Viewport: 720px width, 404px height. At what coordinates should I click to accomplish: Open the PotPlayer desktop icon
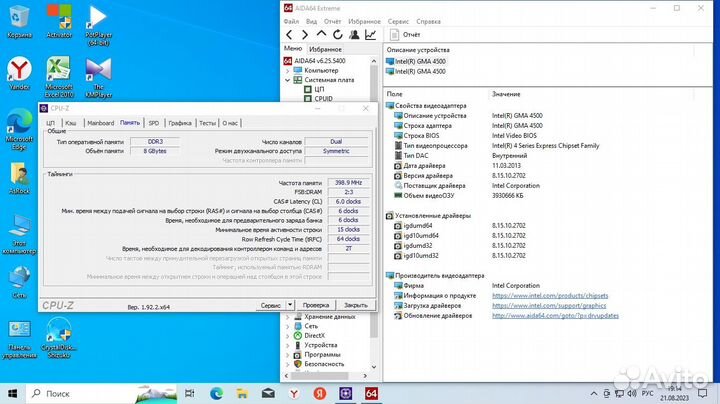point(98,25)
